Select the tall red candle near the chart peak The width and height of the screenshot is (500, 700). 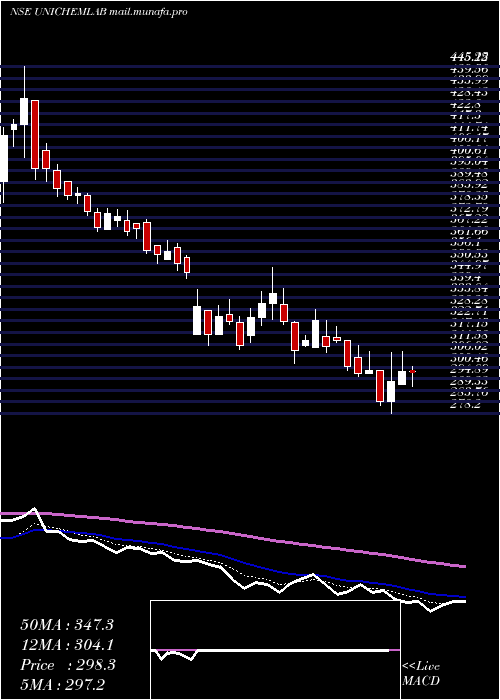(35, 134)
